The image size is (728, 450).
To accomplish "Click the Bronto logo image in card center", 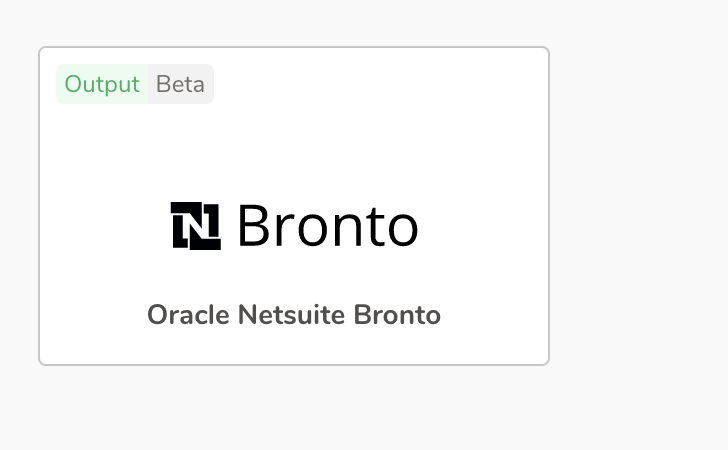I will pos(294,226).
